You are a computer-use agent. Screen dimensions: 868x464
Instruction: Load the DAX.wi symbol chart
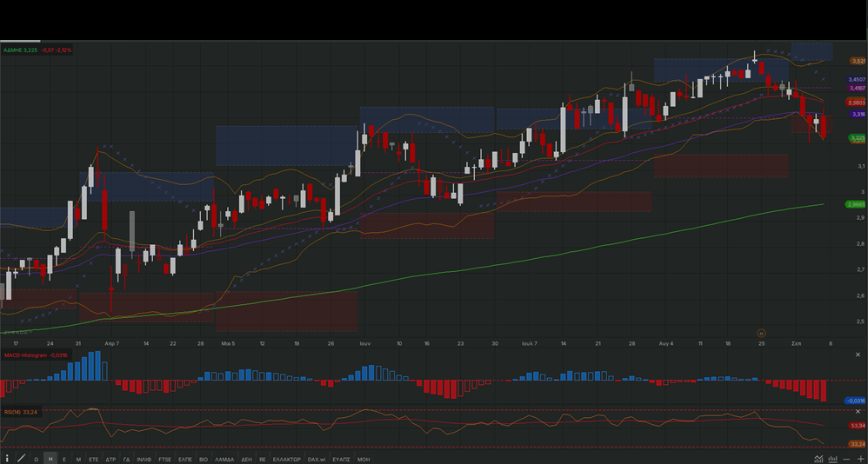click(317, 459)
